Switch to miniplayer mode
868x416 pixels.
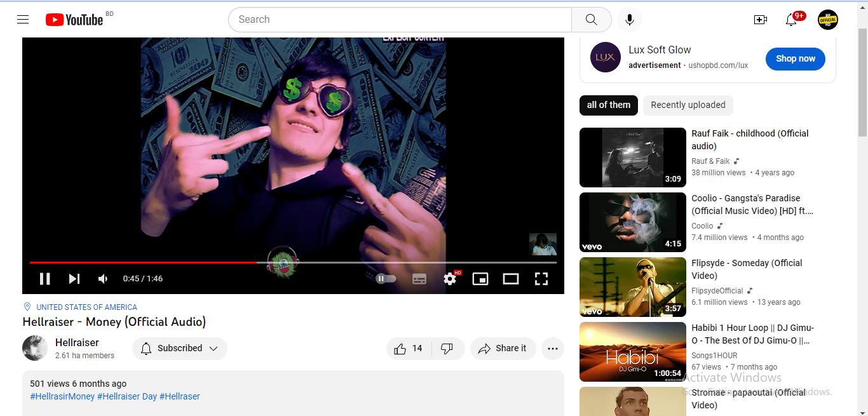pyautogui.click(x=480, y=279)
